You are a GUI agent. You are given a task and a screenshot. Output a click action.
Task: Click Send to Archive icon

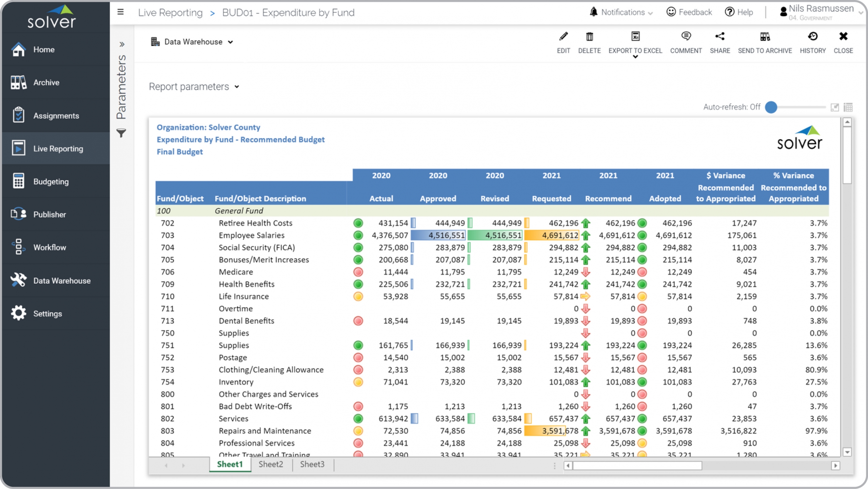point(765,37)
